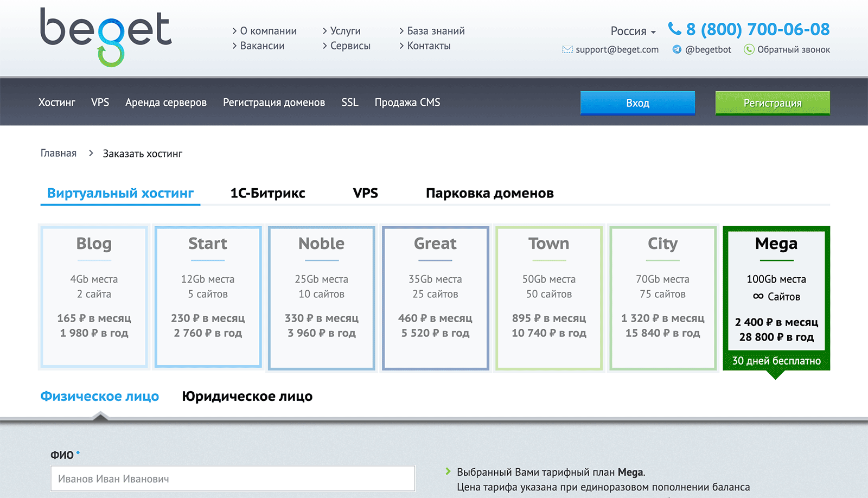Click 165 ₽ в месяц price
Screen dimensions: 868x498
point(94,318)
